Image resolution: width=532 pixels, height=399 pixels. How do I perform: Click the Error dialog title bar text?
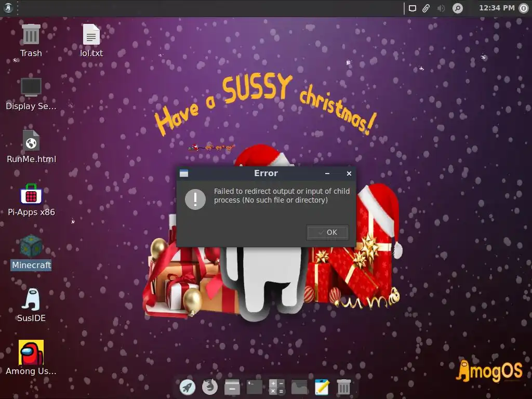(x=266, y=174)
